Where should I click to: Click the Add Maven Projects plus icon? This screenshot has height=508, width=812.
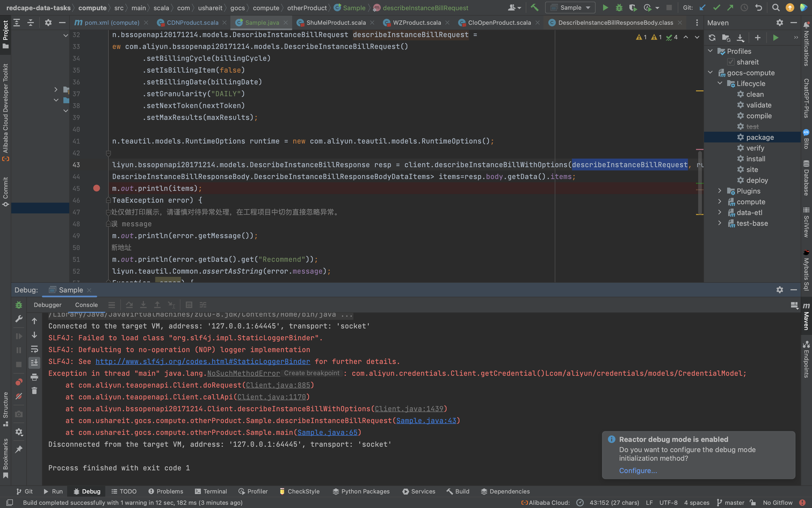pyautogui.click(x=758, y=38)
